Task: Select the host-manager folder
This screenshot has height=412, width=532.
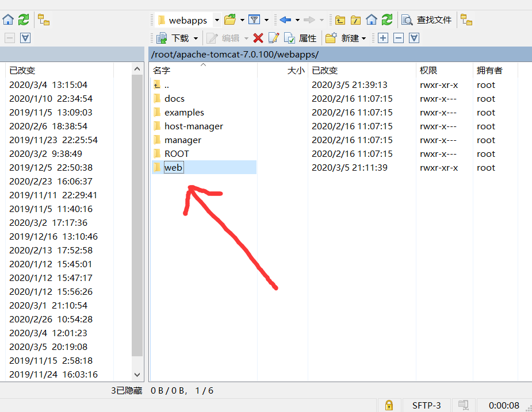Action: pyautogui.click(x=194, y=126)
